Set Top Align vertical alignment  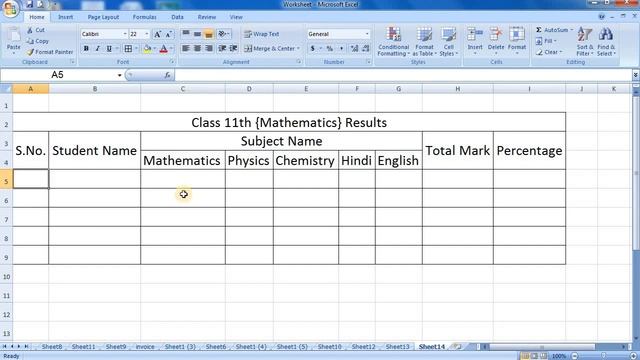coord(186,34)
